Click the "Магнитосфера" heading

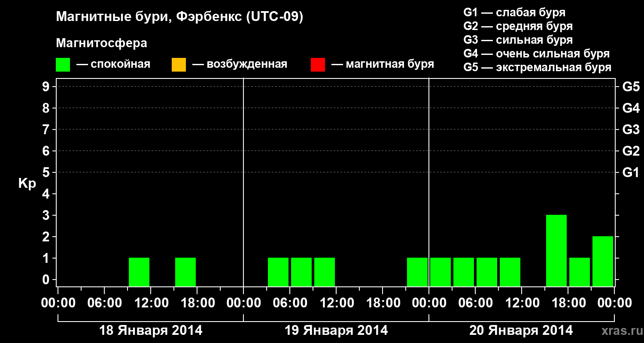point(101,43)
